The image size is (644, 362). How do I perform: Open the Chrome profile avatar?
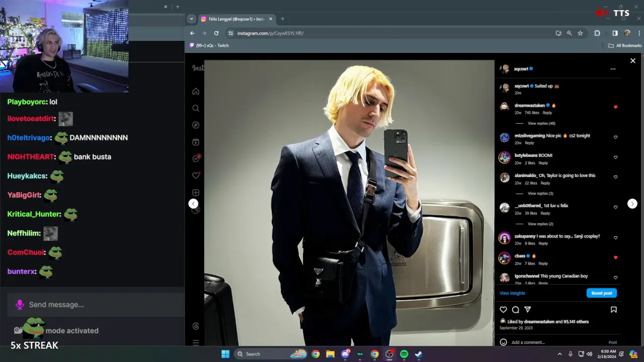(627, 33)
